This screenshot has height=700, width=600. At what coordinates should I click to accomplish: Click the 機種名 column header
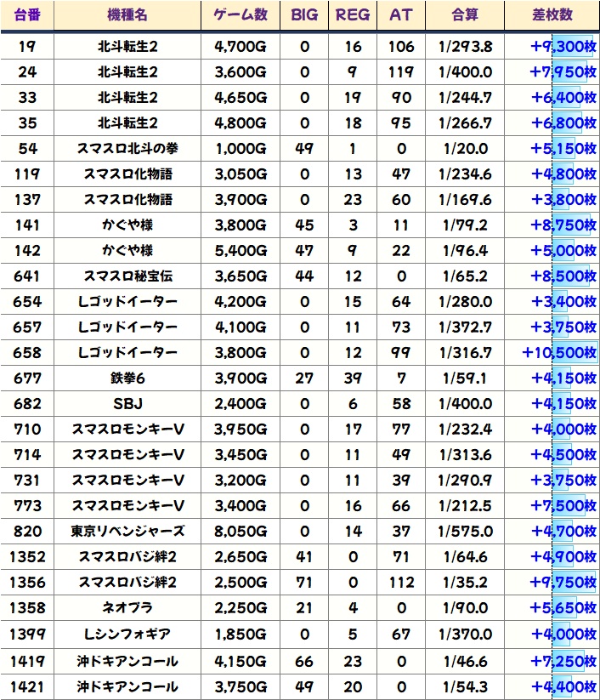pyautogui.click(x=127, y=15)
